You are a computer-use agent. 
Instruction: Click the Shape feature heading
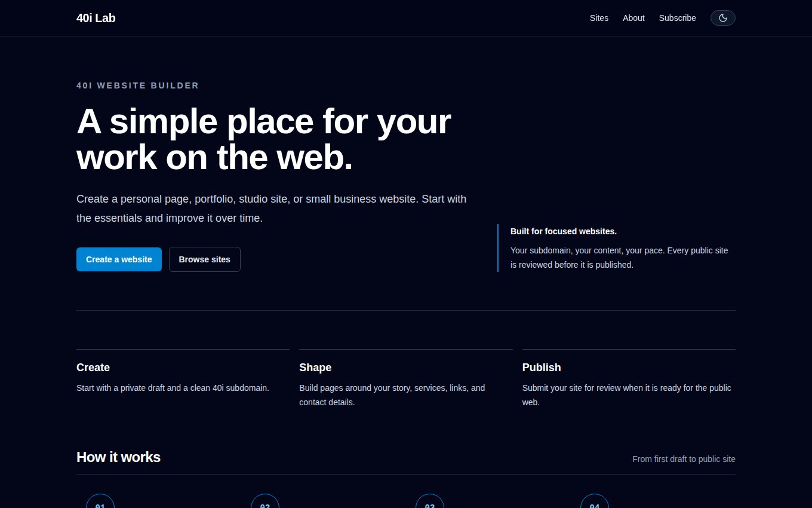pos(315,368)
